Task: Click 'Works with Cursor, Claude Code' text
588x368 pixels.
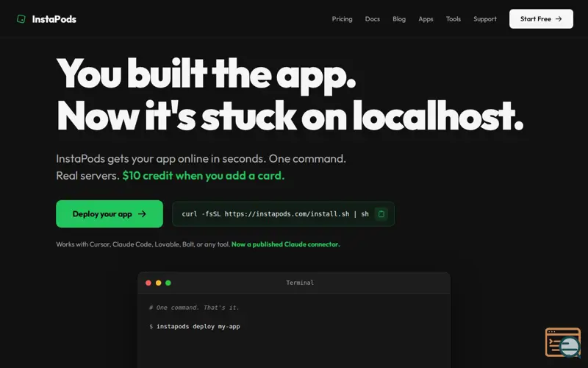Action: (x=143, y=244)
